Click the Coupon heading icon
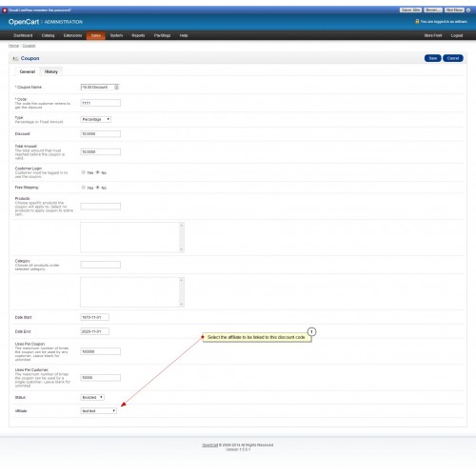Image resolution: width=476 pixels, height=476 pixels. point(15,58)
